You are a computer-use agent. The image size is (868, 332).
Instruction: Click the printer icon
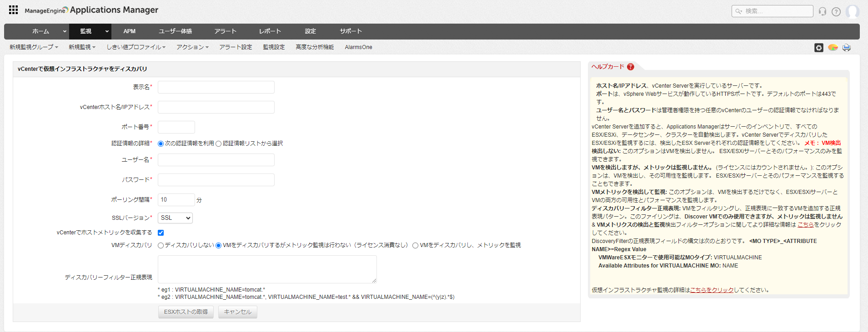[846, 48]
